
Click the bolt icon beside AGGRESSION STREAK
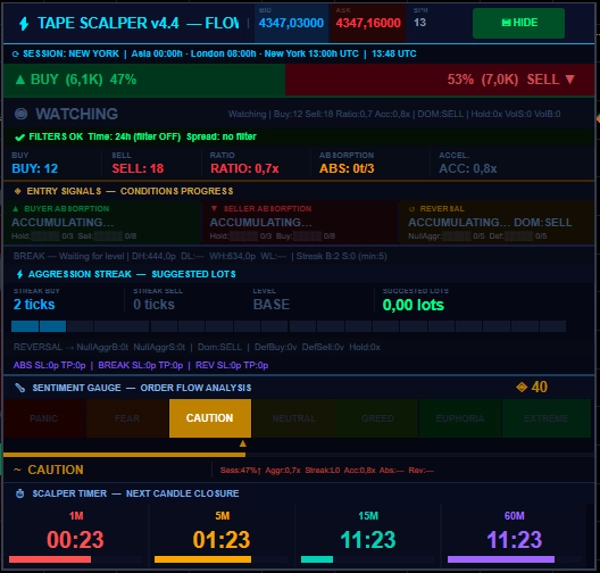point(20,274)
